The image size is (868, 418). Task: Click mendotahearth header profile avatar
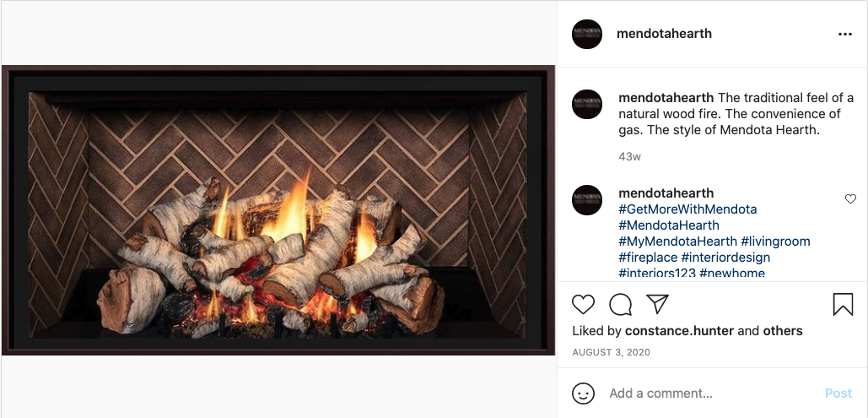587,34
